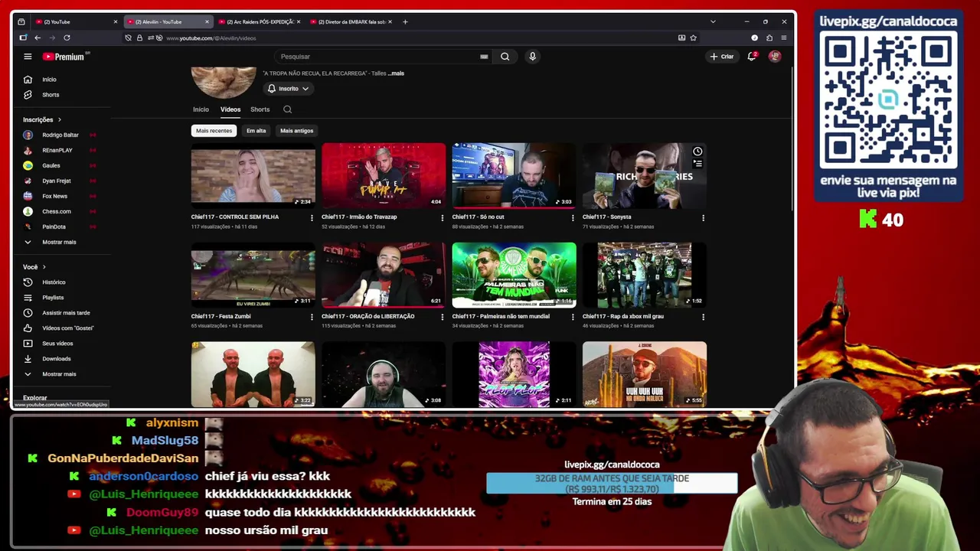Open options menu for Irmão do Travazap
Screen dimensions: 980x551
442,218
